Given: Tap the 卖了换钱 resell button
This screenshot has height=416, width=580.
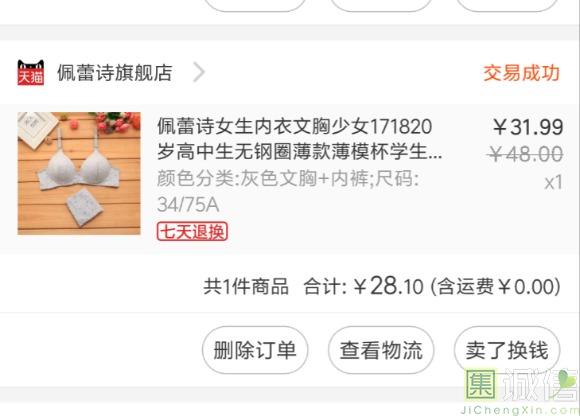Looking at the screenshot, I should [x=507, y=350].
